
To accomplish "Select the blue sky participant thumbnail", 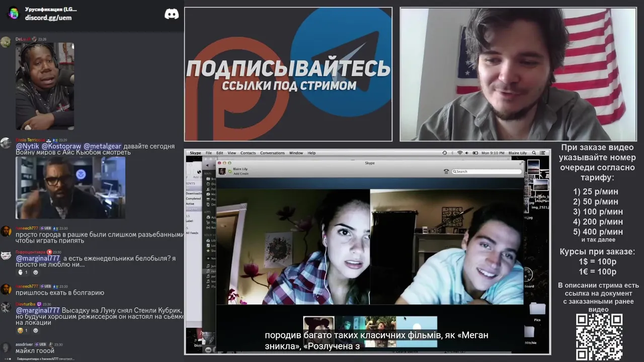I will (x=417, y=331).
